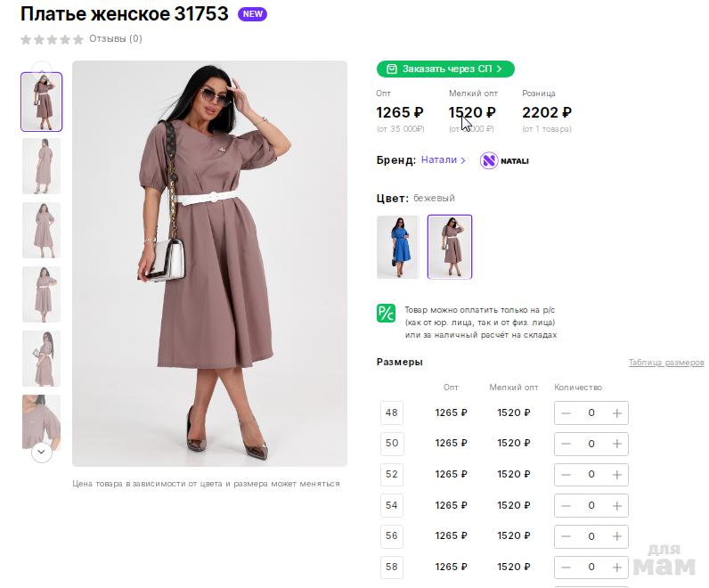
Task: Open the Отзывы (0) reviews link
Action: (x=115, y=39)
